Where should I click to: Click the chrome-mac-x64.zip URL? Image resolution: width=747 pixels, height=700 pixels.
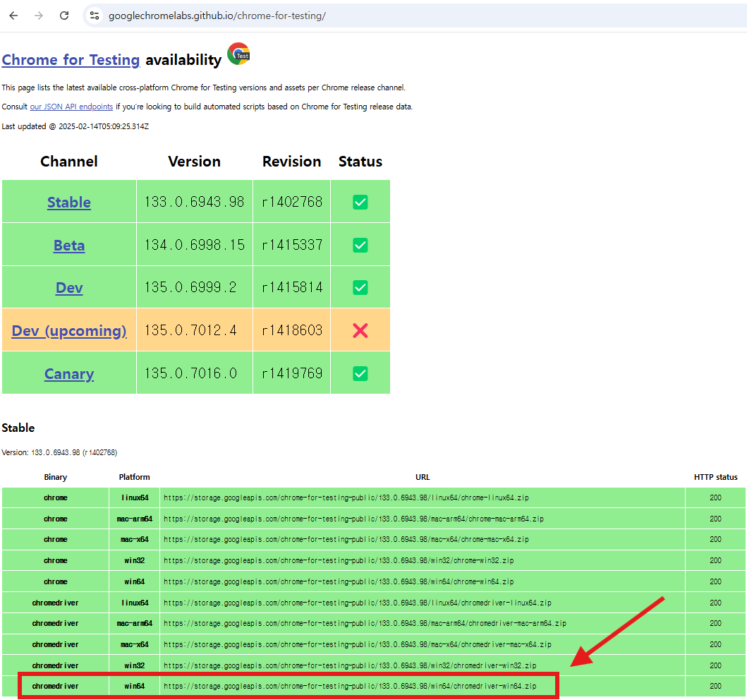[346, 539]
